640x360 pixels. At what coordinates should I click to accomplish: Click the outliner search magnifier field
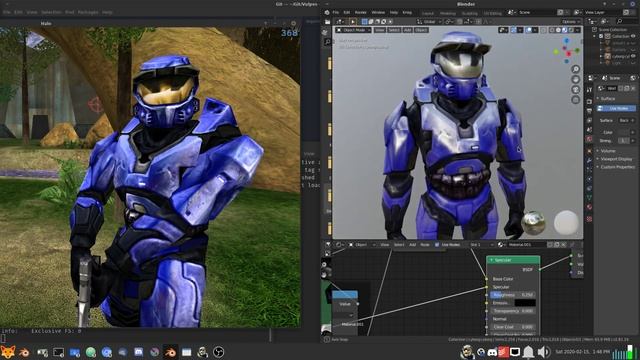coord(627,21)
